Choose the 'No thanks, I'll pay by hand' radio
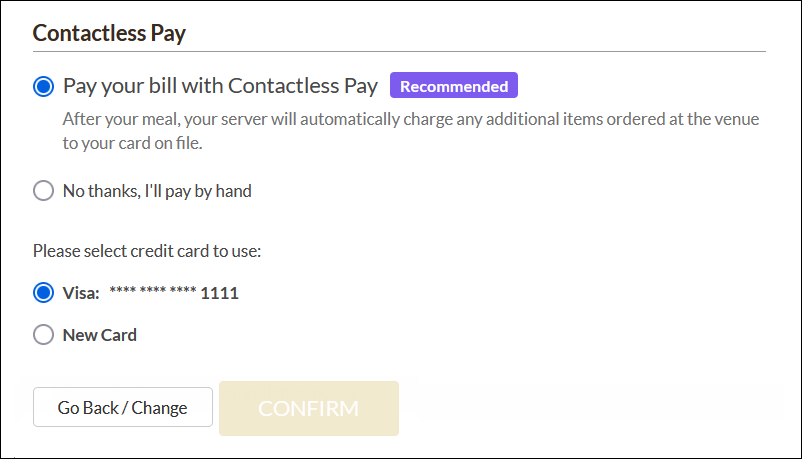 coord(43,191)
